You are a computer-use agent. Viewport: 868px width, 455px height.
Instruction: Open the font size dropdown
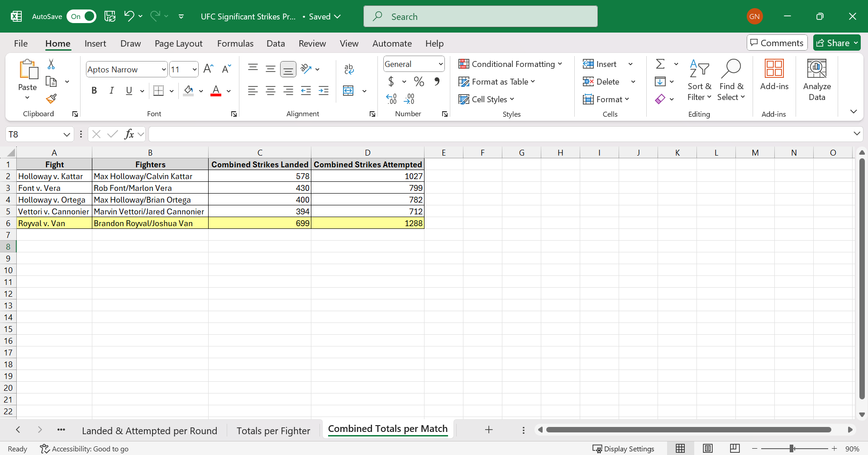click(x=195, y=69)
